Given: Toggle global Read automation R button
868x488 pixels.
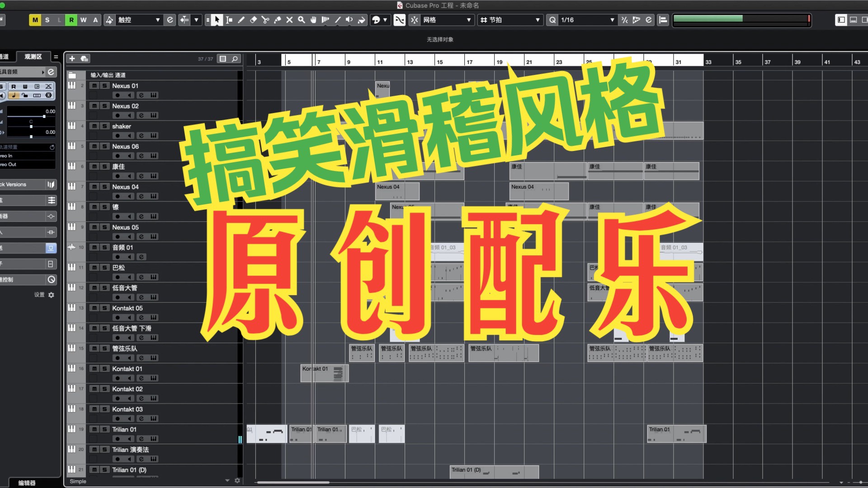Looking at the screenshot, I should 71,20.
